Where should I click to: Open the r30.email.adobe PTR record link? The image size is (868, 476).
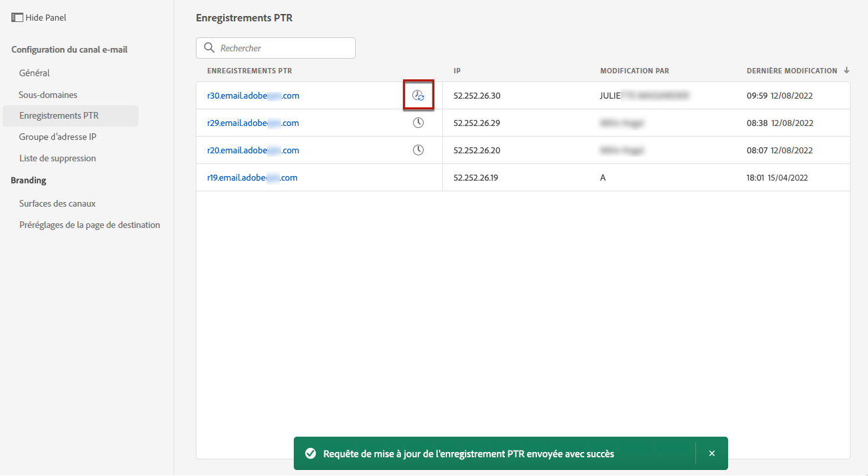pyautogui.click(x=253, y=95)
